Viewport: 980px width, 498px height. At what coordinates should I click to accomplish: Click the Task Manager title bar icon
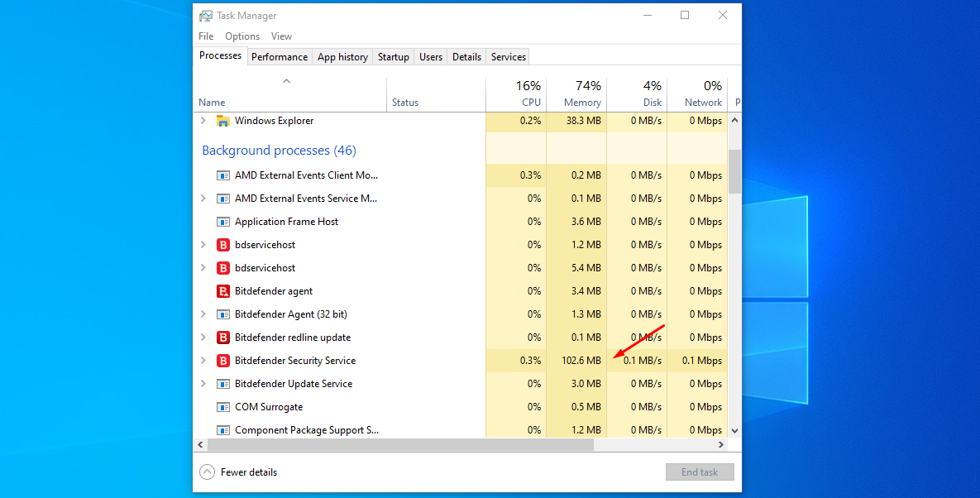[x=206, y=16]
